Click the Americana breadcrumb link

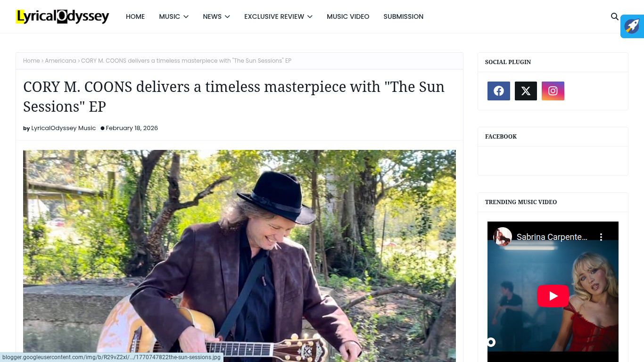click(60, 61)
